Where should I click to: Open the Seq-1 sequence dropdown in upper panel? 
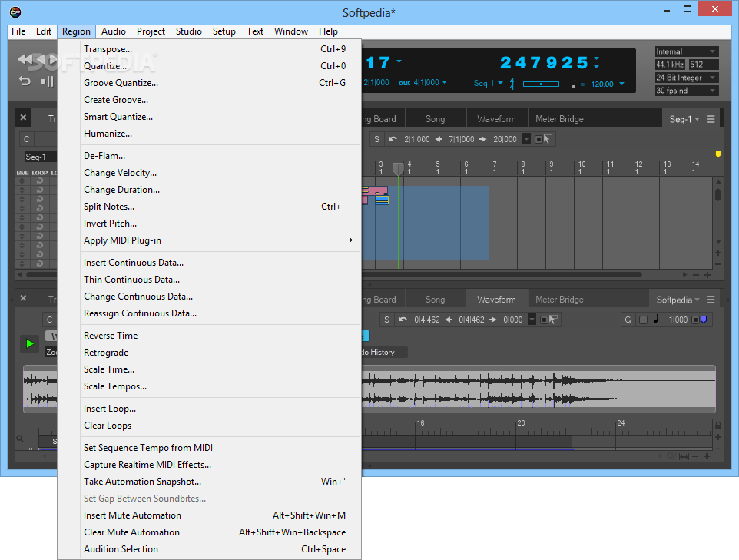pos(684,119)
